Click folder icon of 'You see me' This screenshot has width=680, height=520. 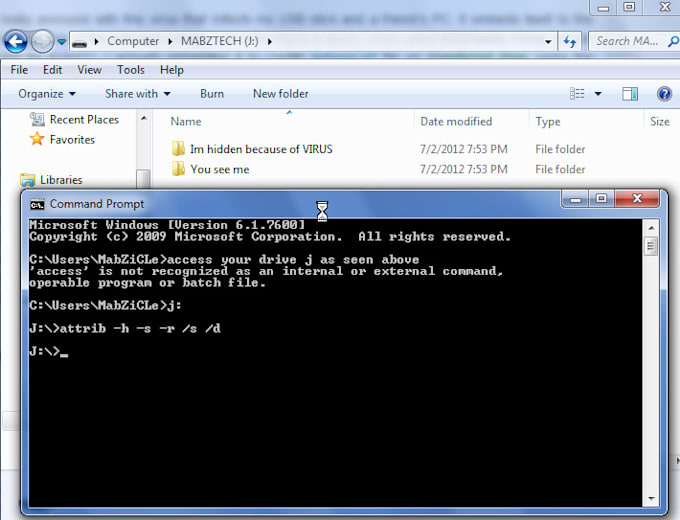[x=178, y=169]
